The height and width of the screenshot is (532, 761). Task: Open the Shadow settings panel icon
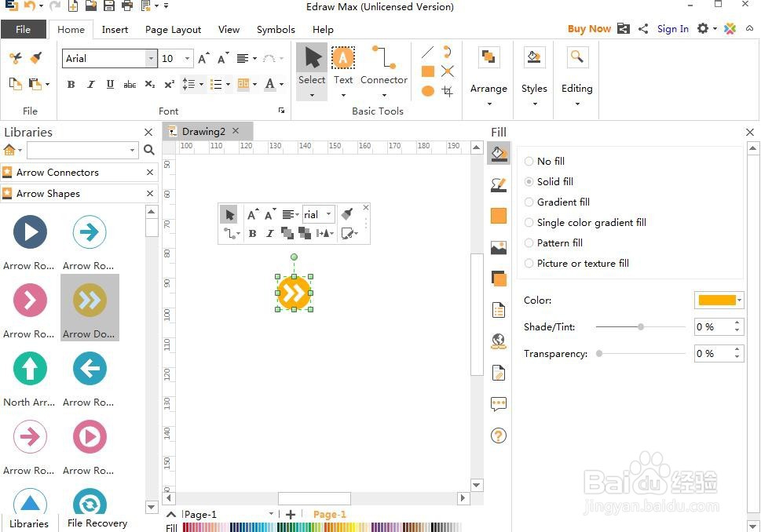tap(499, 279)
